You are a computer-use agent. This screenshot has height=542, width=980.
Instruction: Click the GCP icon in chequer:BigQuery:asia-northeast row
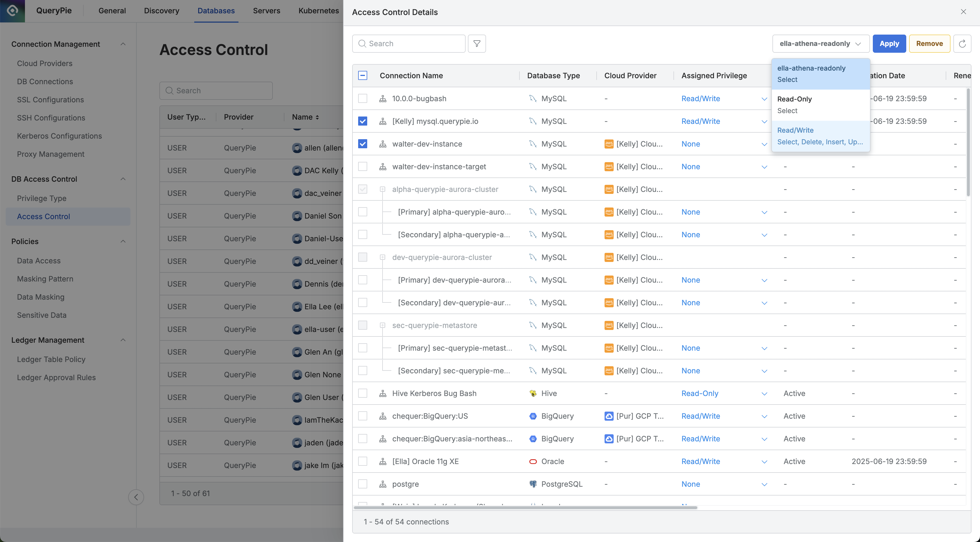click(x=609, y=439)
